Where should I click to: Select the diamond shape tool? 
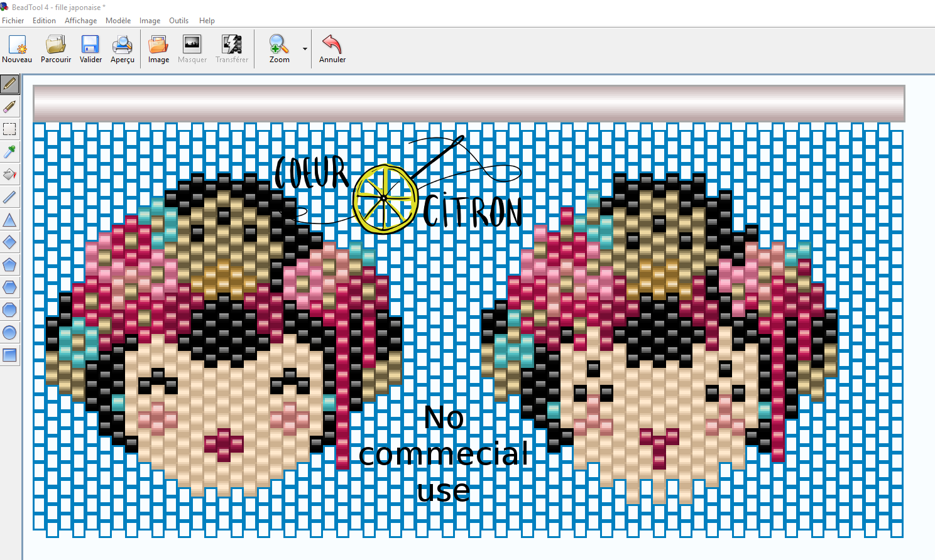point(9,242)
